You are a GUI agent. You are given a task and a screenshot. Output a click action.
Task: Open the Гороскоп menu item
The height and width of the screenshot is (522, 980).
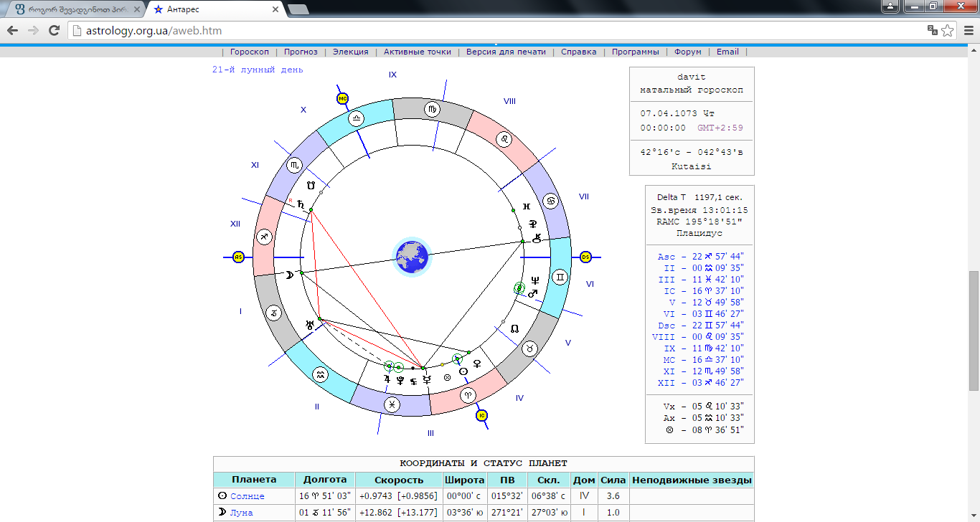click(x=250, y=52)
